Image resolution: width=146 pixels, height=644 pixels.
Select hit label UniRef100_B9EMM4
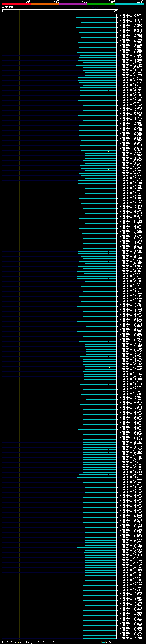coord(131,638)
